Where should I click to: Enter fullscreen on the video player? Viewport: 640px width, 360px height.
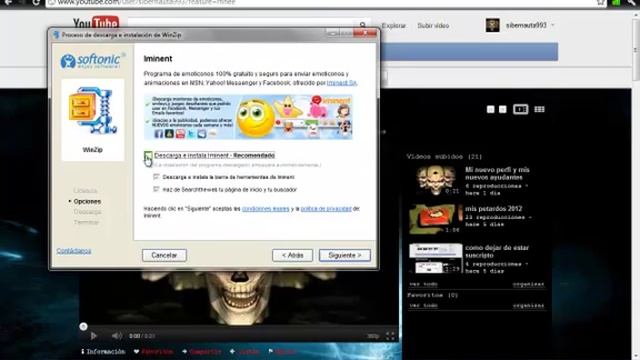tap(390, 336)
